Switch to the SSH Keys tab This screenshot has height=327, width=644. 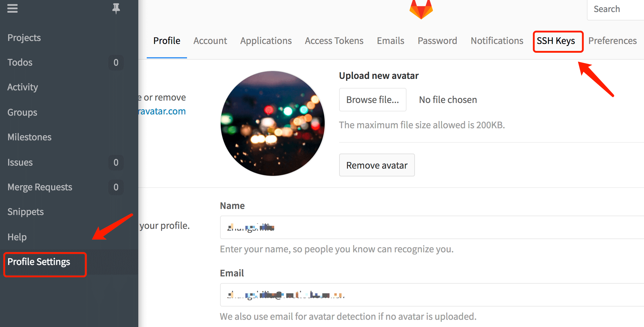(x=556, y=41)
